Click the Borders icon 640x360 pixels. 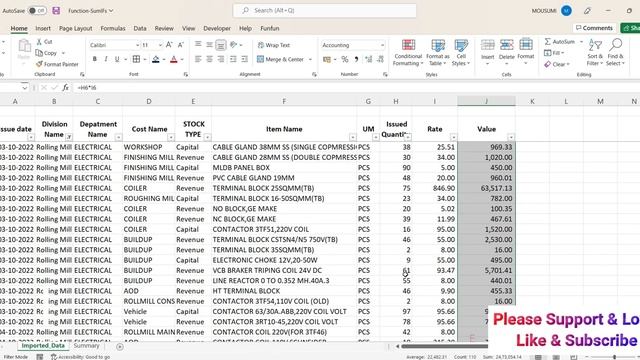136,59
